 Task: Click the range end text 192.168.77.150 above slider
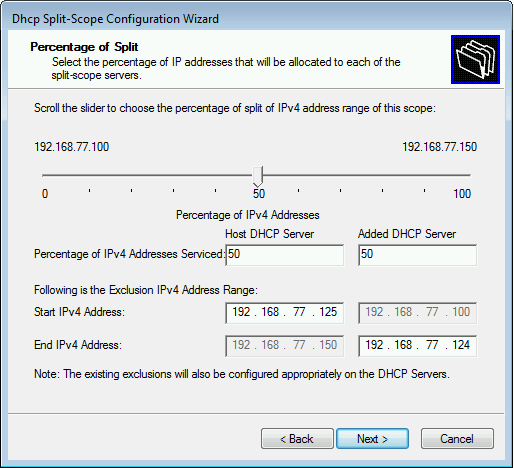[x=439, y=147]
